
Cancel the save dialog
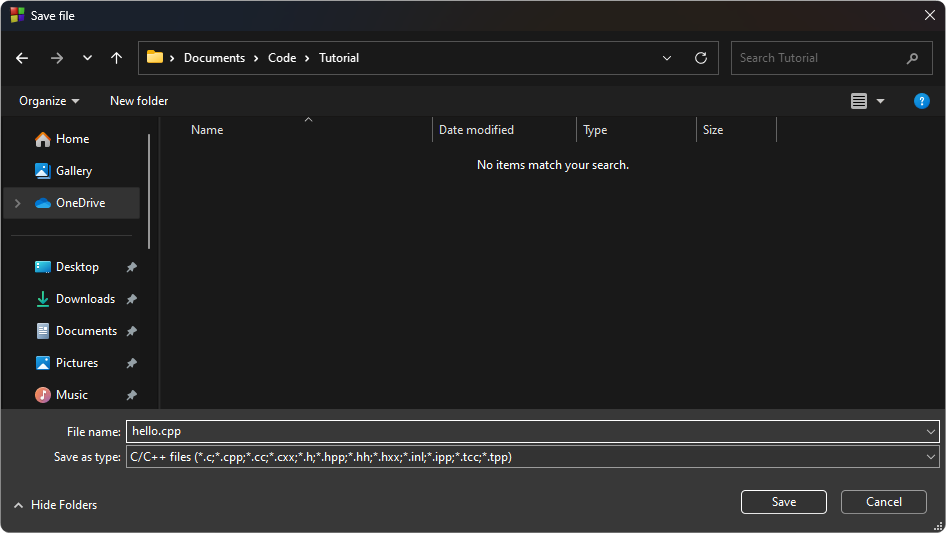click(884, 502)
